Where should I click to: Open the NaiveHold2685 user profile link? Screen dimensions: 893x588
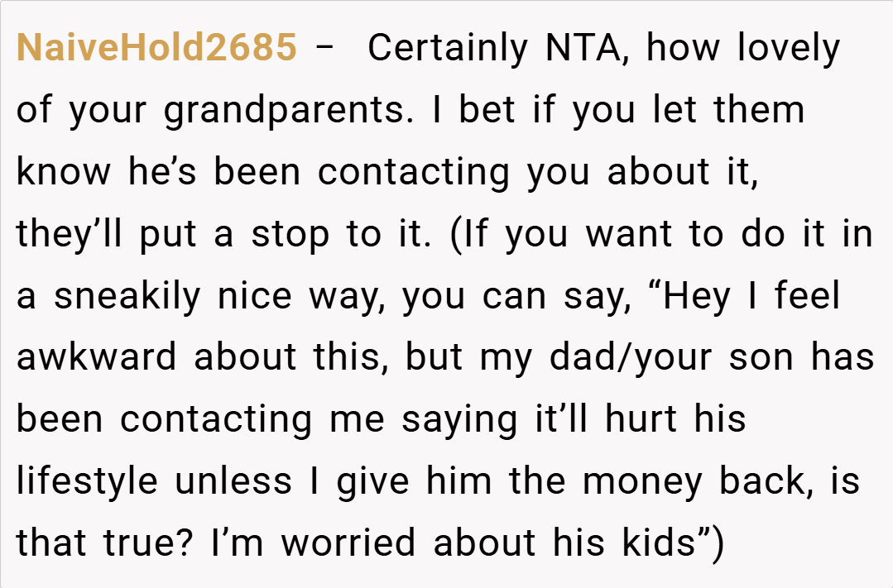(x=156, y=48)
